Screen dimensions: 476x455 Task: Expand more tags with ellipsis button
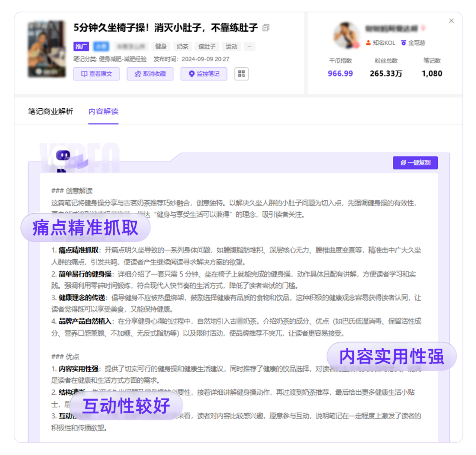click(249, 47)
